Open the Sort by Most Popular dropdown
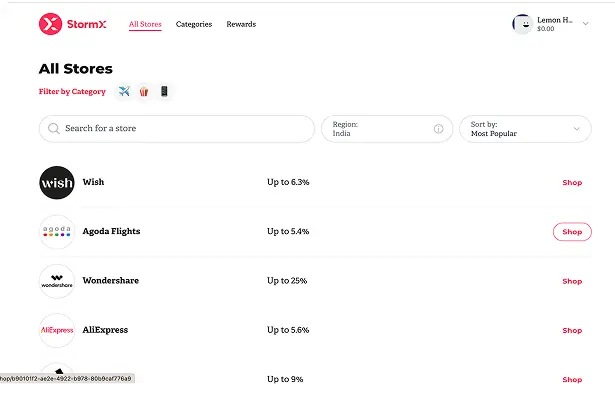615x416 pixels. click(x=525, y=129)
